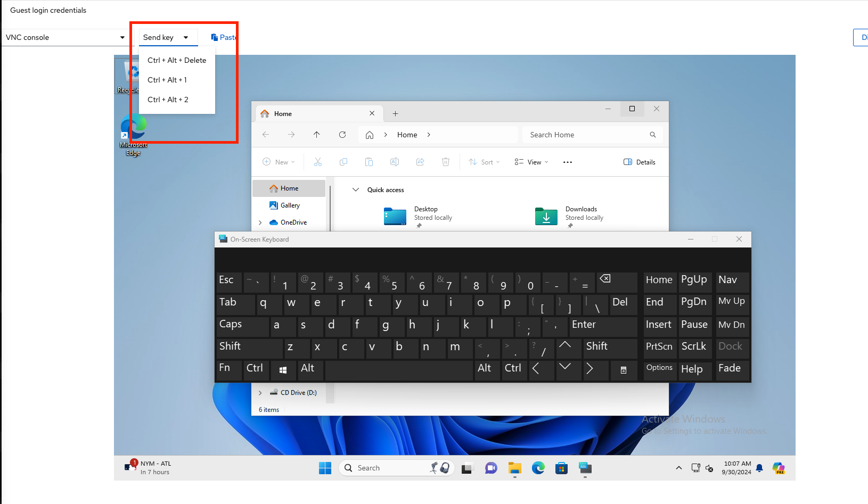Open File Explorer from the taskbar
Screen dimensions: 868x504
(x=514, y=468)
